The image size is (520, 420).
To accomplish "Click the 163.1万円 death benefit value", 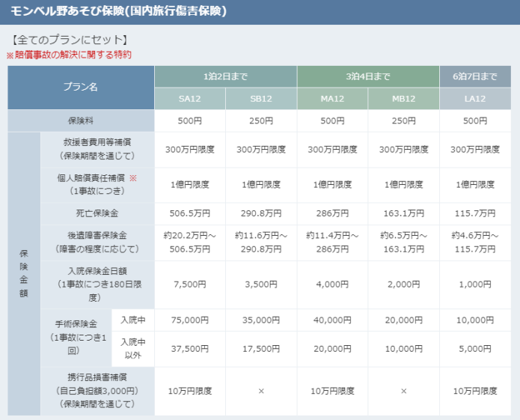I will click(x=403, y=213).
